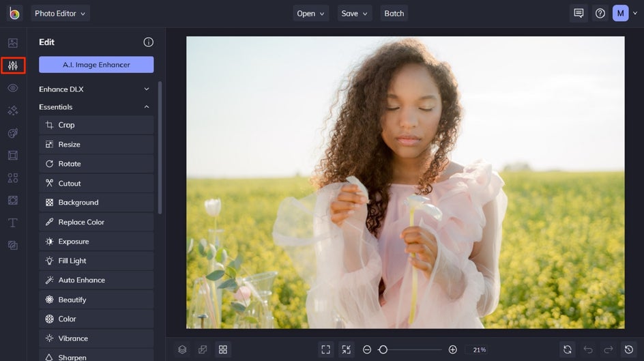Select the Resize tool

pos(96,144)
